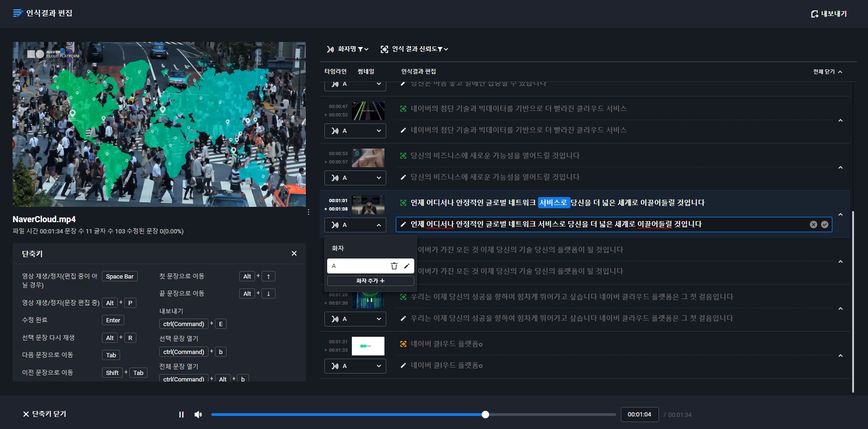The image size is (868, 429).
Task: Click the NaverCloud.mp4 file name
Action: pyautogui.click(x=44, y=219)
